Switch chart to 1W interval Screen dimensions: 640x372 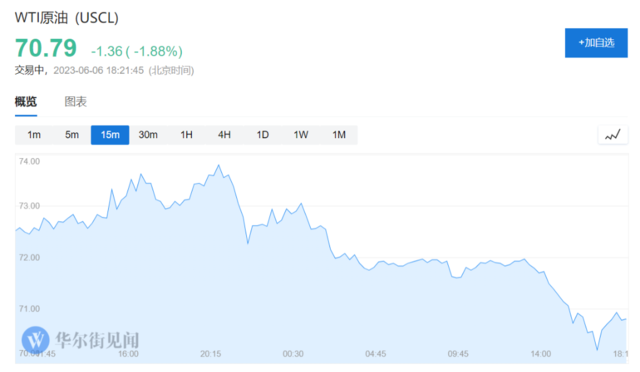[x=301, y=135]
